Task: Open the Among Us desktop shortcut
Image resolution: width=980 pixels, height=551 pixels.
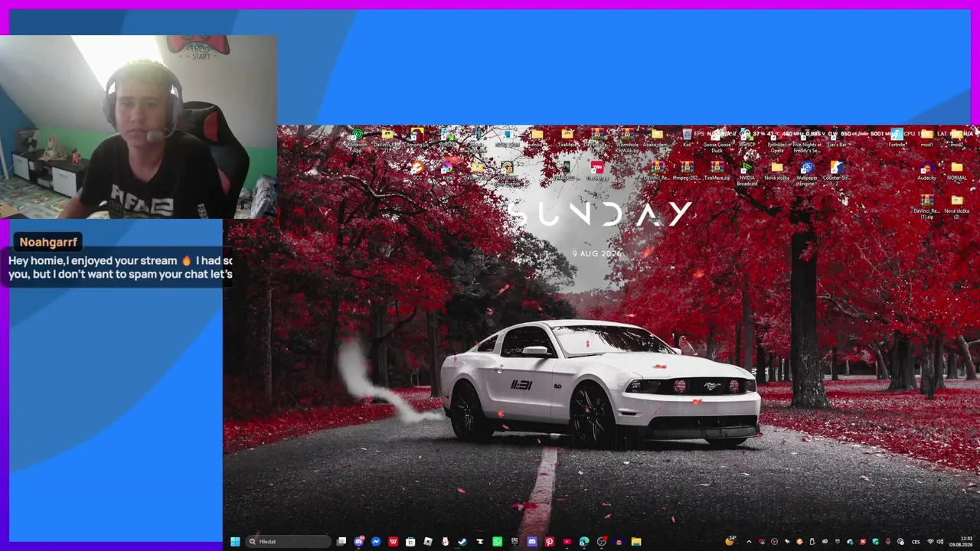Action: pyautogui.click(x=417, y=138)
